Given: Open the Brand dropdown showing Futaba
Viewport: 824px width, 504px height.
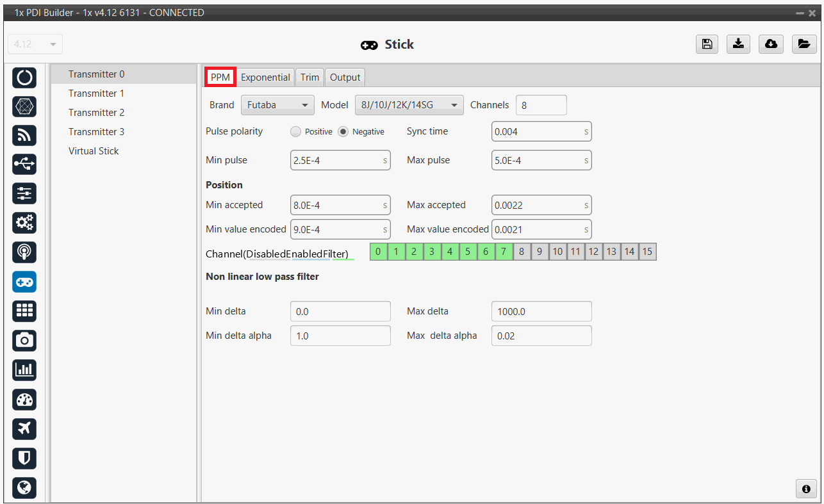Looking at the screenshot, I should [277, 105].
